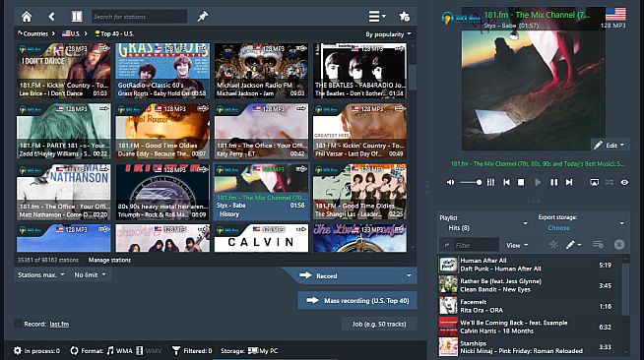Click the station grid vertical scrollbar
The height and width of the screenshot is (360, 644).
pyautogui.click(x=413, y=76)
